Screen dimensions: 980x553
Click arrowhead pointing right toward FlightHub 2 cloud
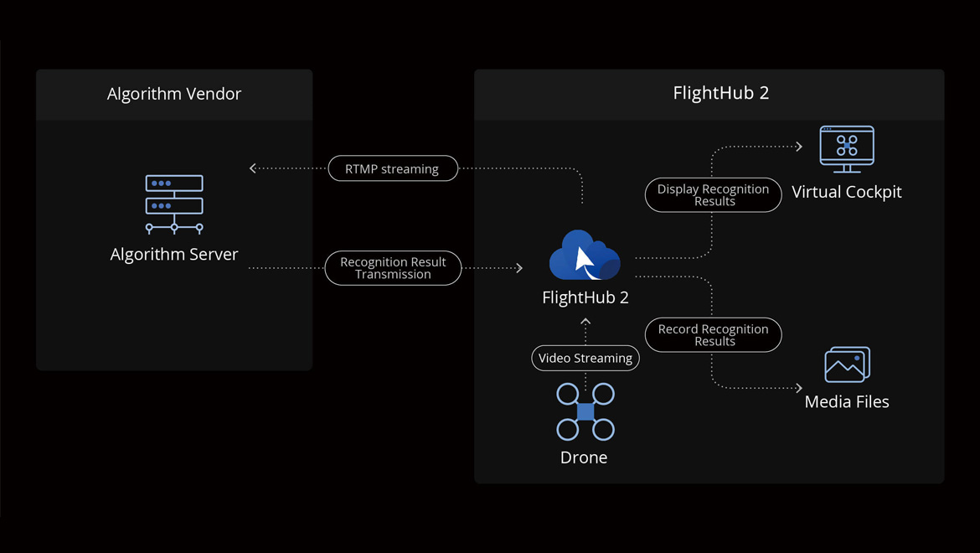click(x=519, y=268)
